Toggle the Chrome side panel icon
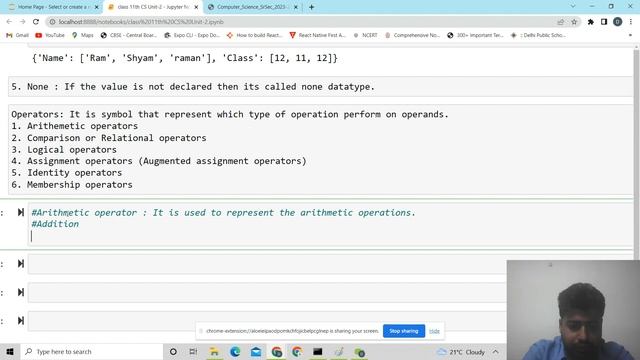 click(604, 22)
